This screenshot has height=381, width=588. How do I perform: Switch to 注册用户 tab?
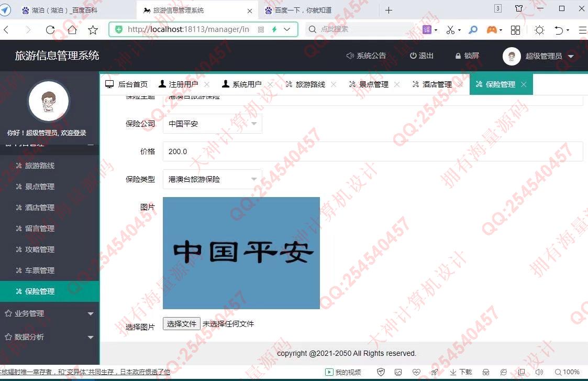[179, 84]
